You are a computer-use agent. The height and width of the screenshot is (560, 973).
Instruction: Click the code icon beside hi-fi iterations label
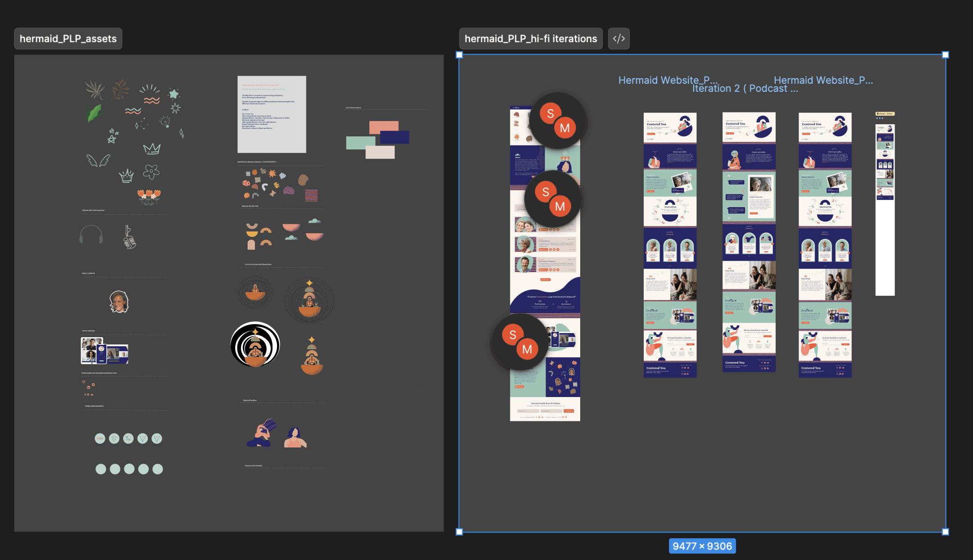[x=618, y=39]
